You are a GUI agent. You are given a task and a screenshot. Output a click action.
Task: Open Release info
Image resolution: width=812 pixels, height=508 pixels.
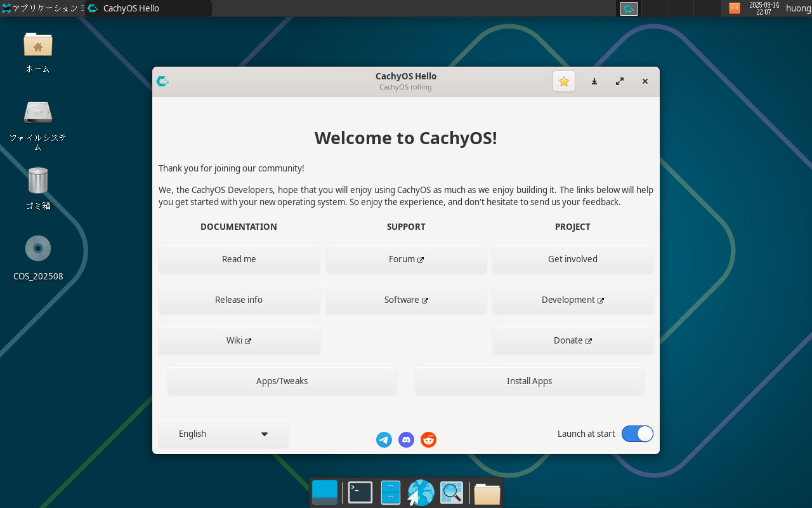(x=239, y=300)
